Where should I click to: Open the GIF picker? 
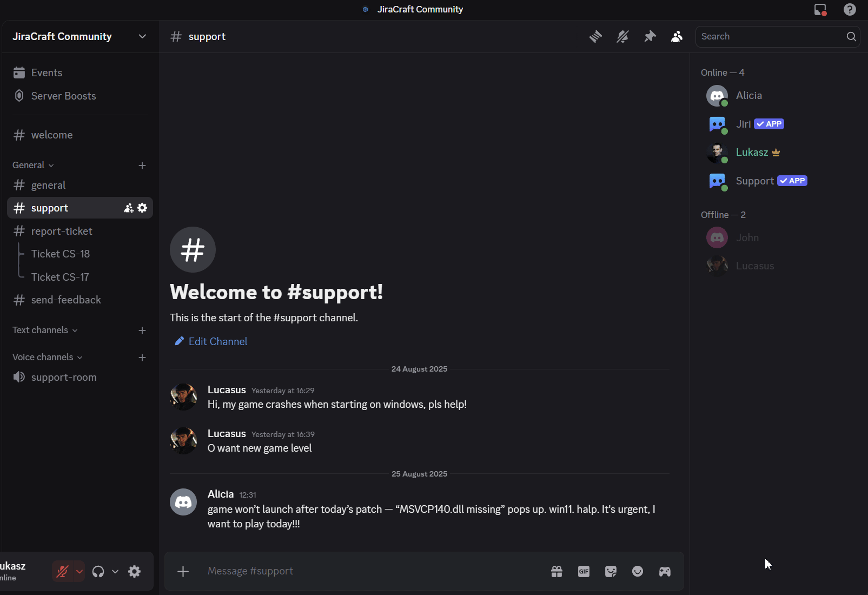pos(584,571)
